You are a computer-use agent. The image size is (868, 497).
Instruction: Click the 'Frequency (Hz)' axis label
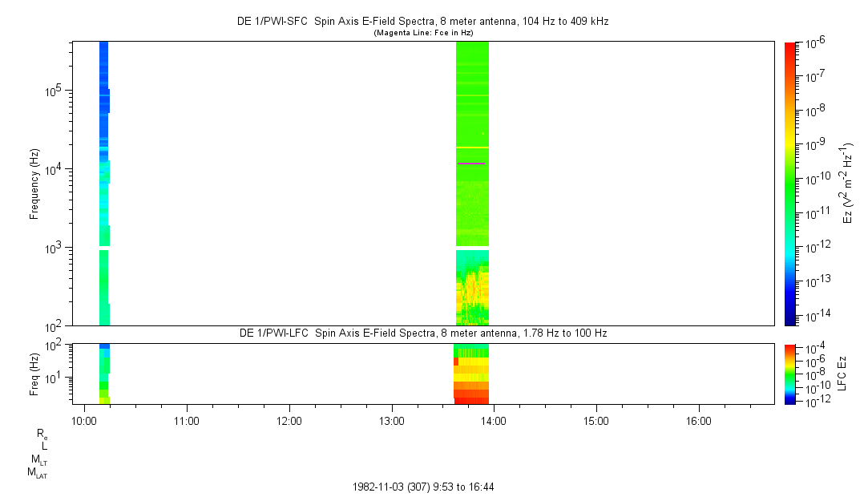click(x=34, y=184)
